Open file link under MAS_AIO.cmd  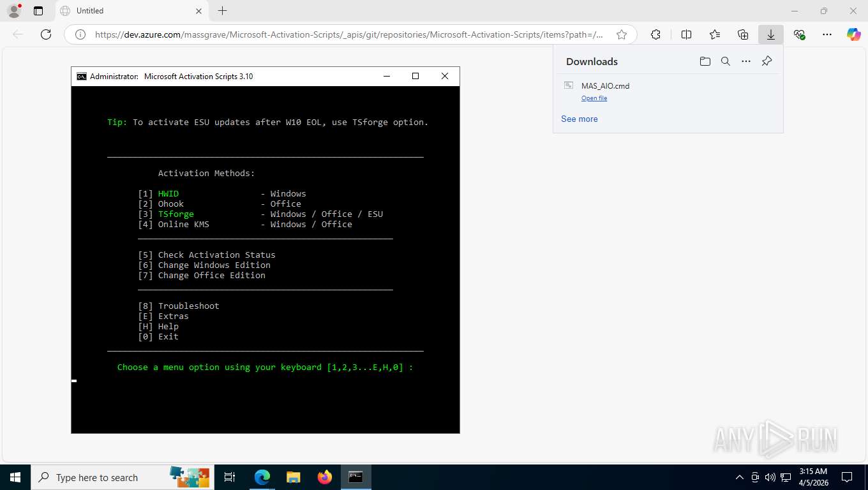coord(594,98)
